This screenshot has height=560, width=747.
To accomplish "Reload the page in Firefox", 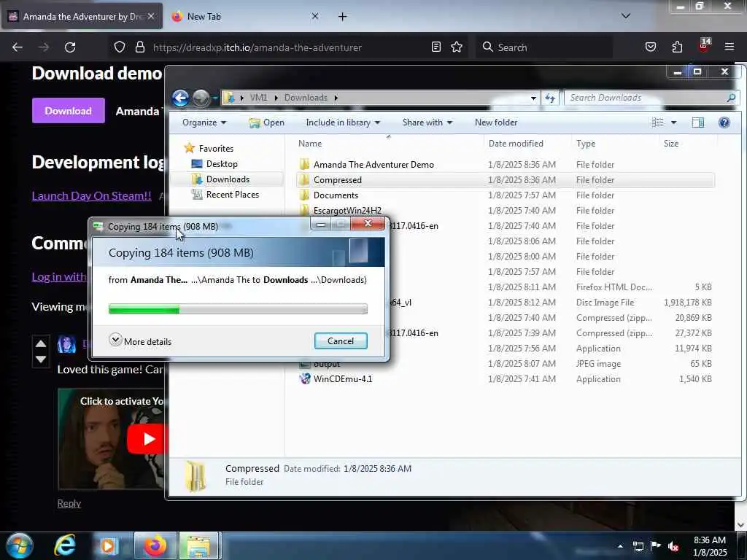I will click(x=70, y=47).
